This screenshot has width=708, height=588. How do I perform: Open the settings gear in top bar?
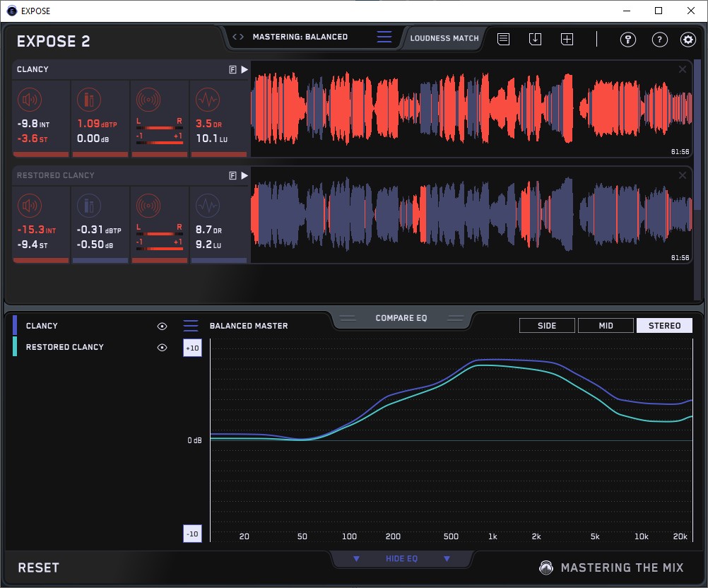coord(688,40)
